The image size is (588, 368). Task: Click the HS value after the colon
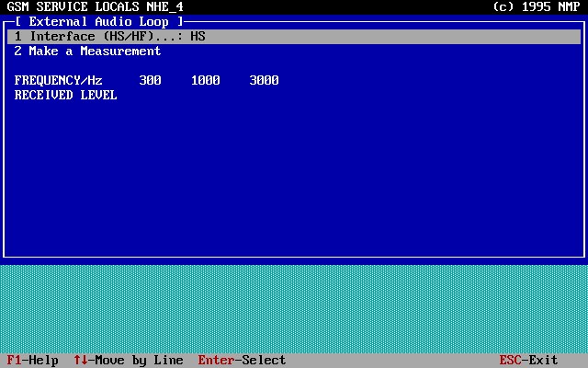198,37
